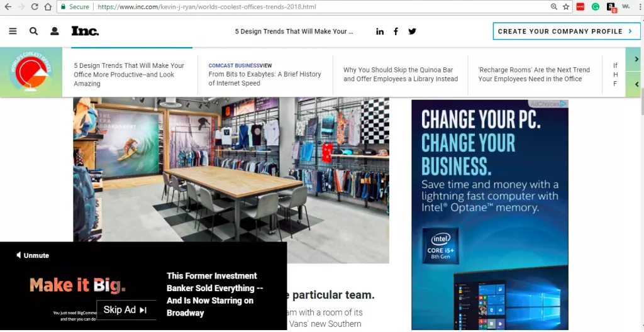
Task: Open the World's Coolest Offices thumbnail badge
Action: tap(31, 72)
